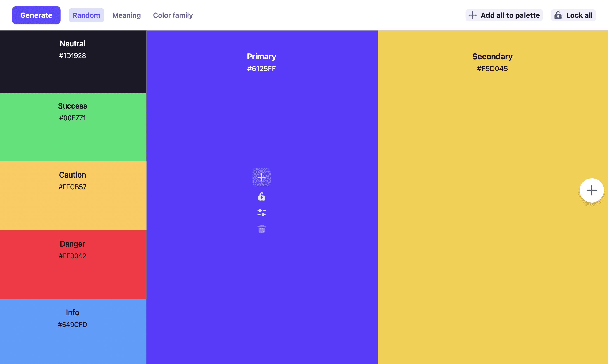Add all colors to palette

(504, 15)
